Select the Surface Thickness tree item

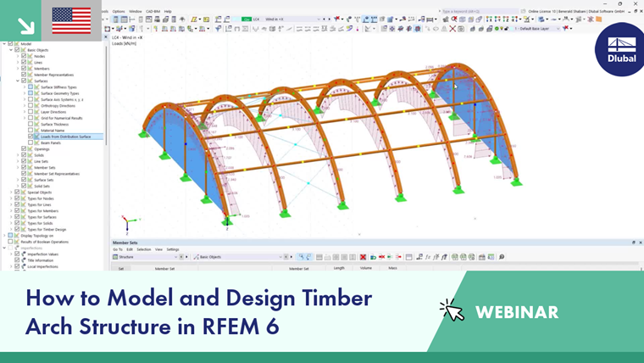[54, 124]
